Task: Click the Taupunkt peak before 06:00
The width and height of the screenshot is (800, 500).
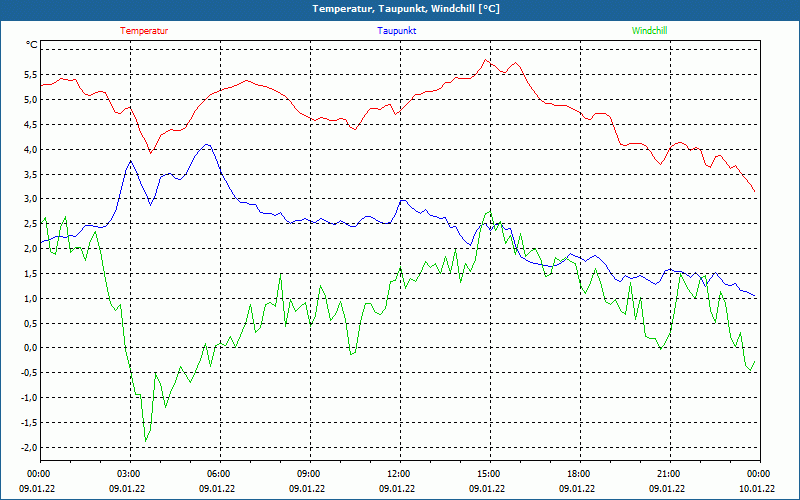Action: tap(207, 145)
